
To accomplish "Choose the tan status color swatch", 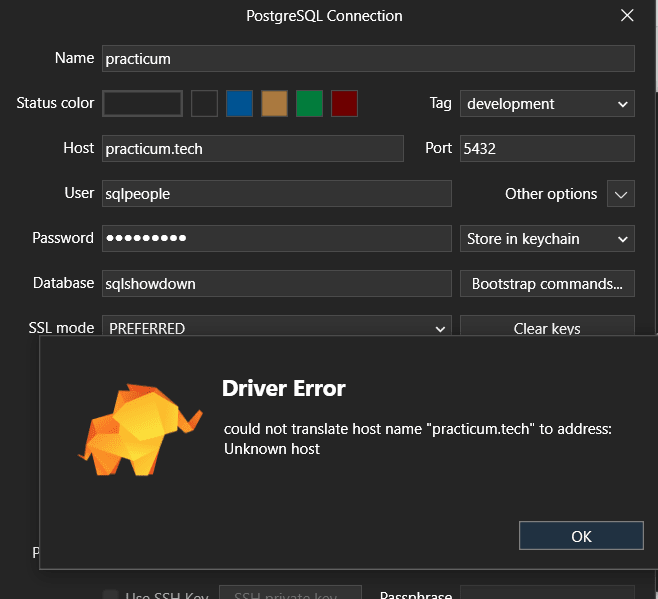I will coord(274,103).
